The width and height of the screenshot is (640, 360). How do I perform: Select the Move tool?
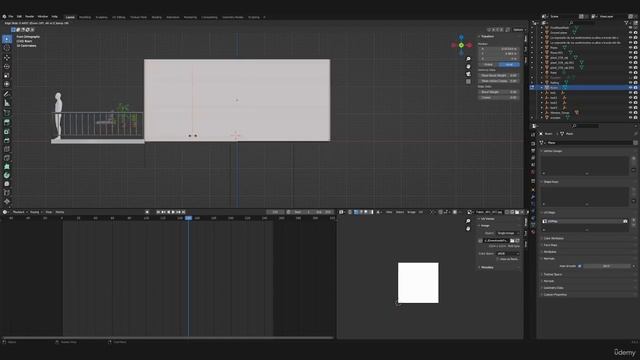(7, 58)
